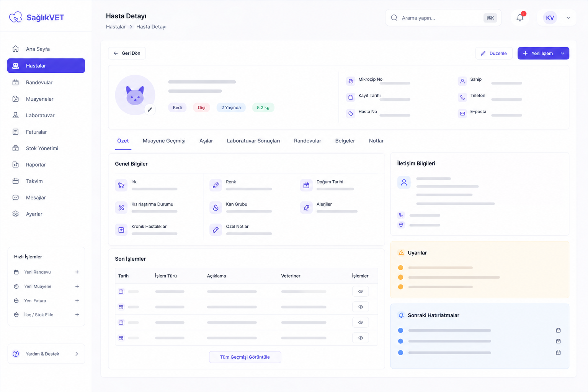
Task: View first row in Son İşlemler table
Action: click(360, 291)
